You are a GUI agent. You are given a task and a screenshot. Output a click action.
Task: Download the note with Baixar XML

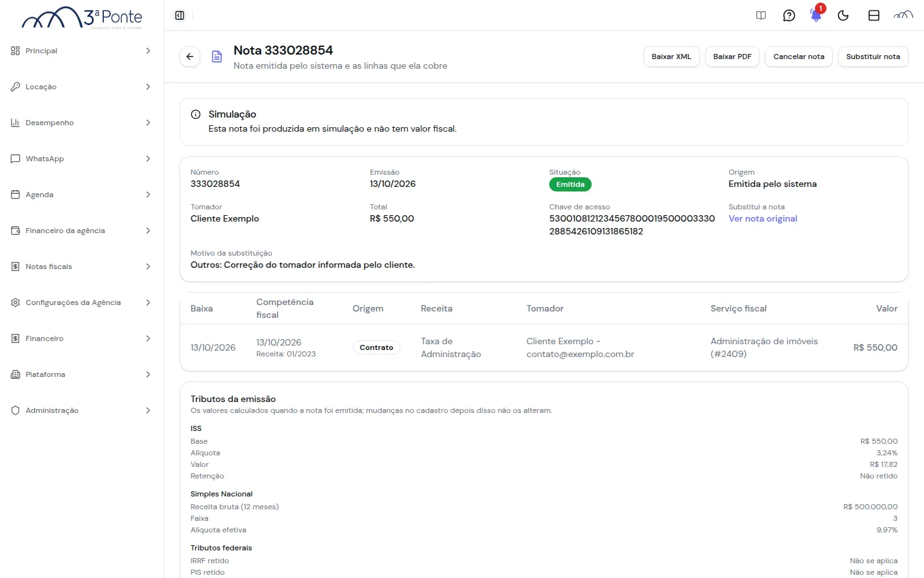[x=671, y=57]
